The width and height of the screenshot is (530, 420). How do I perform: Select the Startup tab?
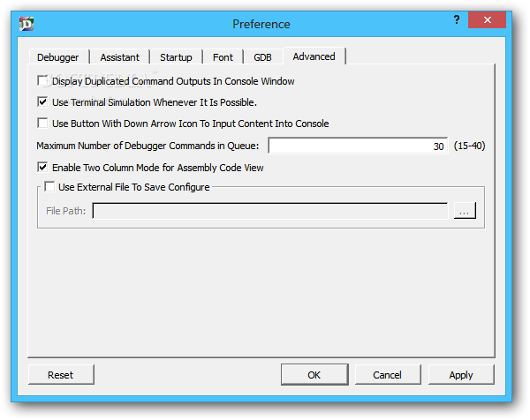point(176,57)
